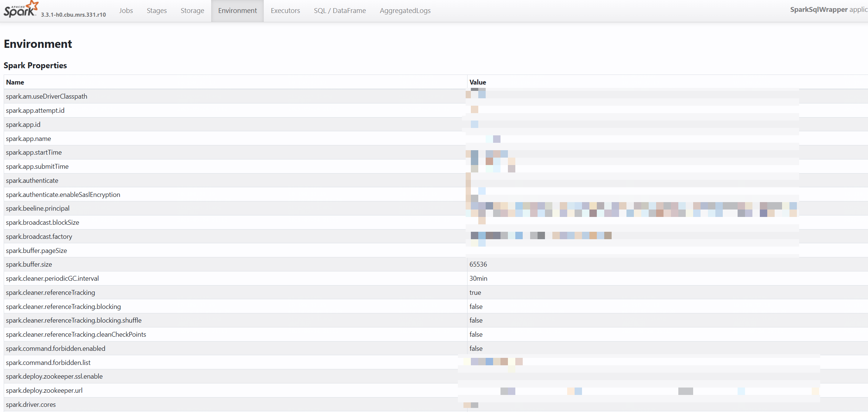868x412 pixels.
Task: Collapse the Spark Properties section
Action: (35, 66)
